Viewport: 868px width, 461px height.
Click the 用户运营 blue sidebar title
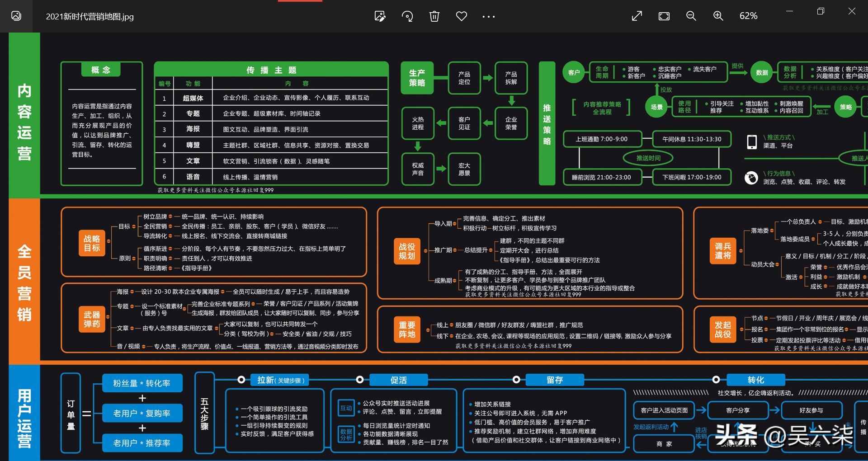(x=24, y=419)
